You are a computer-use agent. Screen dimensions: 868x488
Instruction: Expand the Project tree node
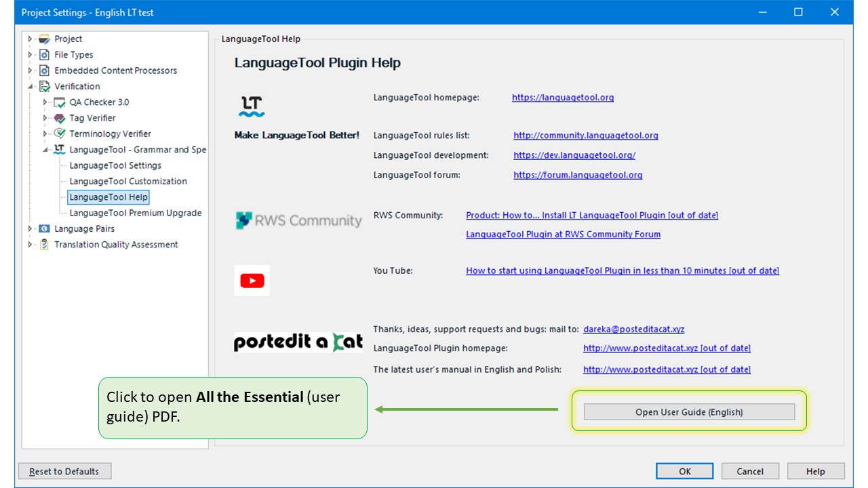click(x=31, y=39)
